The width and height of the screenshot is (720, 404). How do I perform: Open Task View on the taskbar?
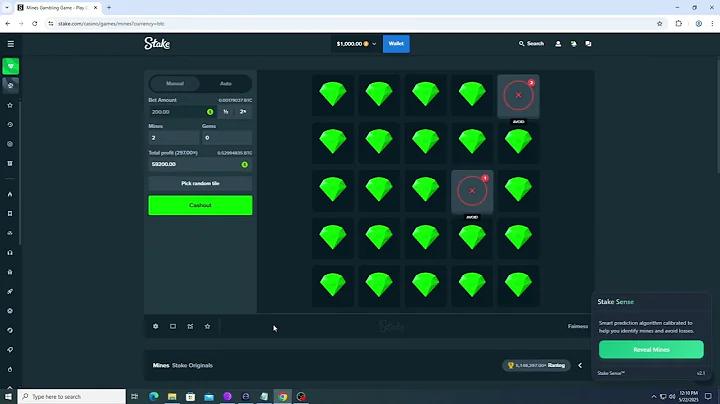[x=135, y=396]
